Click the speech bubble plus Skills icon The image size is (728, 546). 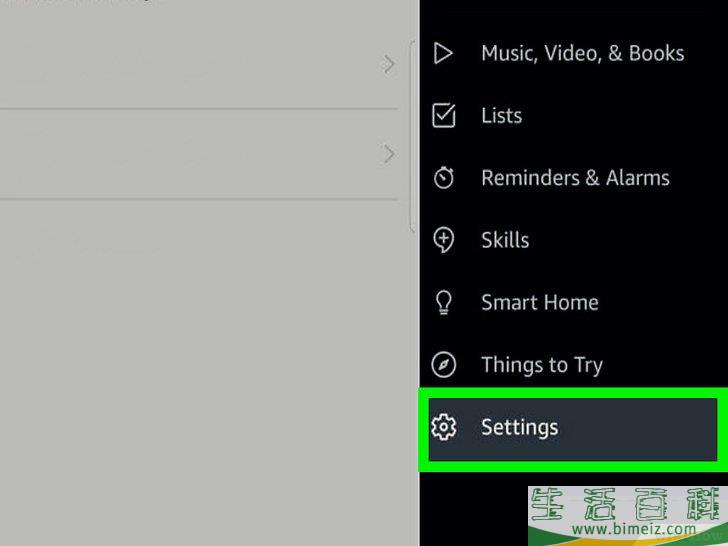click(443, 240)
